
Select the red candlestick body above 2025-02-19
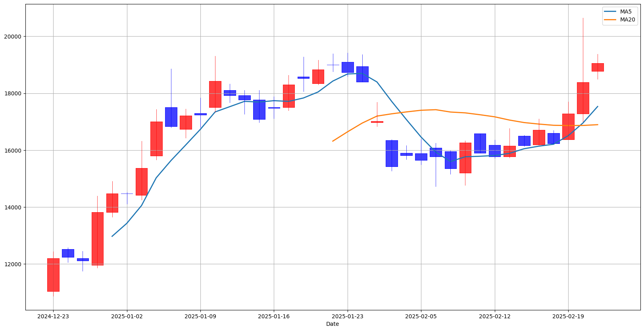(x=568, y=127)
